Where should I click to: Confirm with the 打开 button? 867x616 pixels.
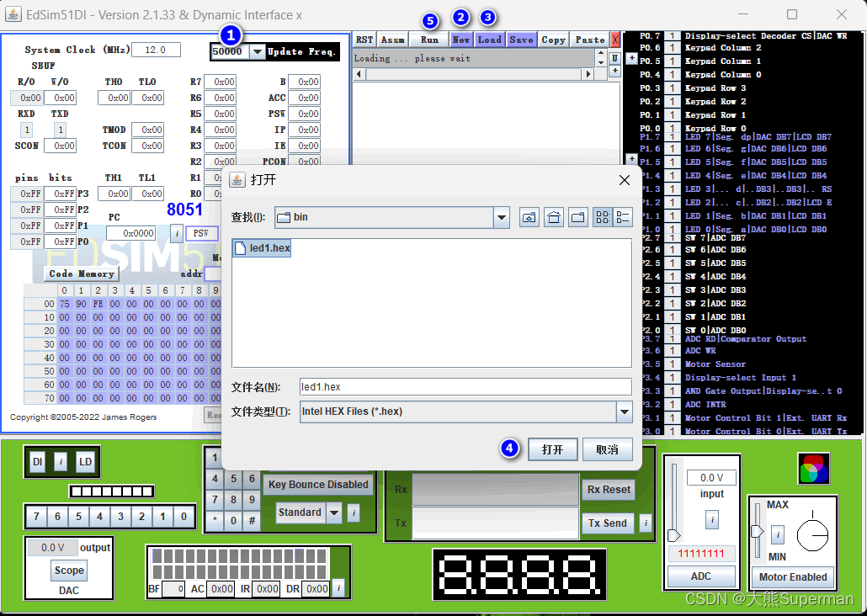pos(552,449)
